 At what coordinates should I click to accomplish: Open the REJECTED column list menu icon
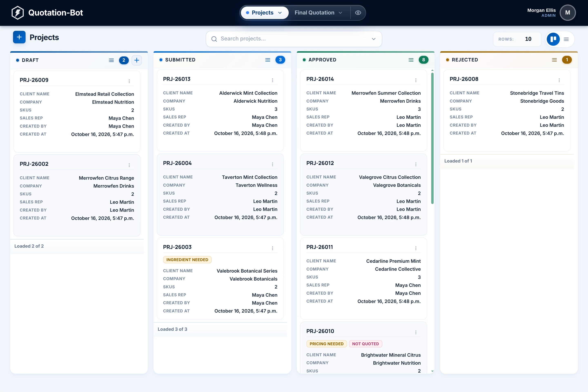[x=554, y=60]
